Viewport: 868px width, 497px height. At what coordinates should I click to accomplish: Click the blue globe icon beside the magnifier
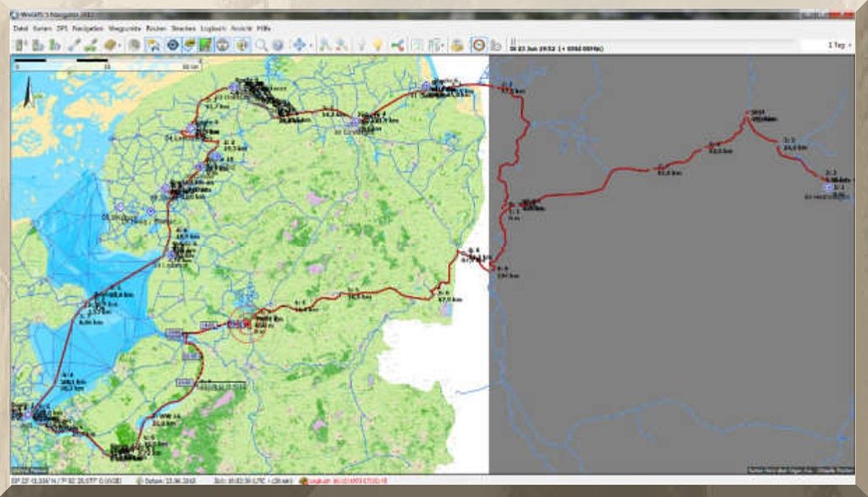tap(278, 45)
